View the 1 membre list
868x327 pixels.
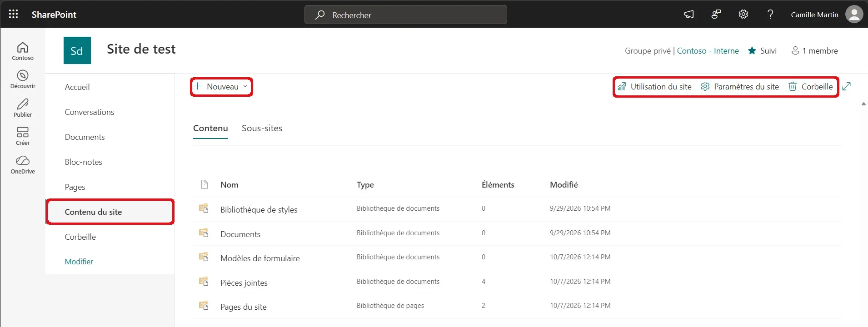click(x=815, y=51)
